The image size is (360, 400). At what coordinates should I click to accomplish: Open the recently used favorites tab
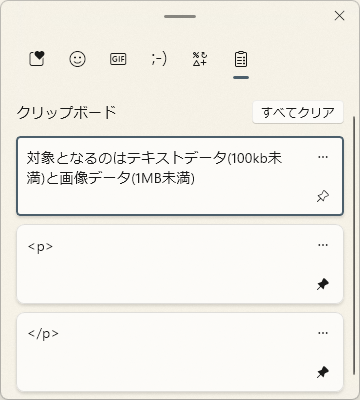click(37, 59)
